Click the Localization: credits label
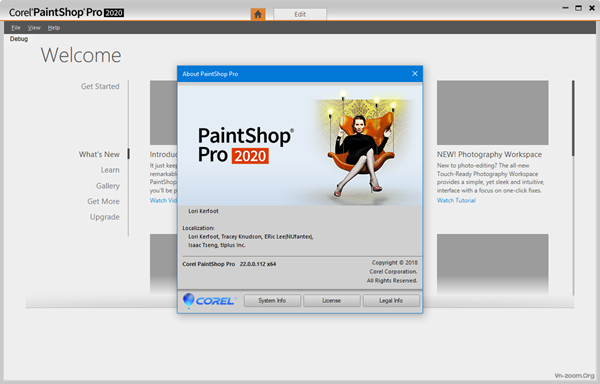Screen dimensions: 600x384 point(198,228)
